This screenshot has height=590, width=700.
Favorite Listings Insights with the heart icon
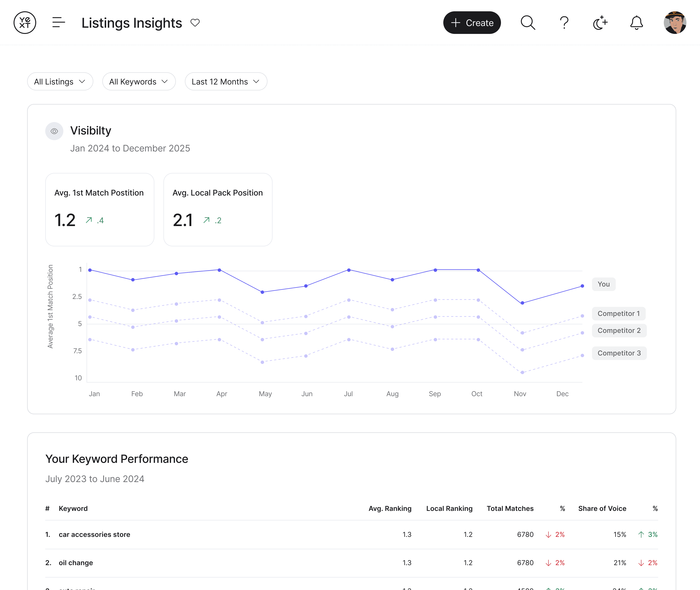[195, 23]
